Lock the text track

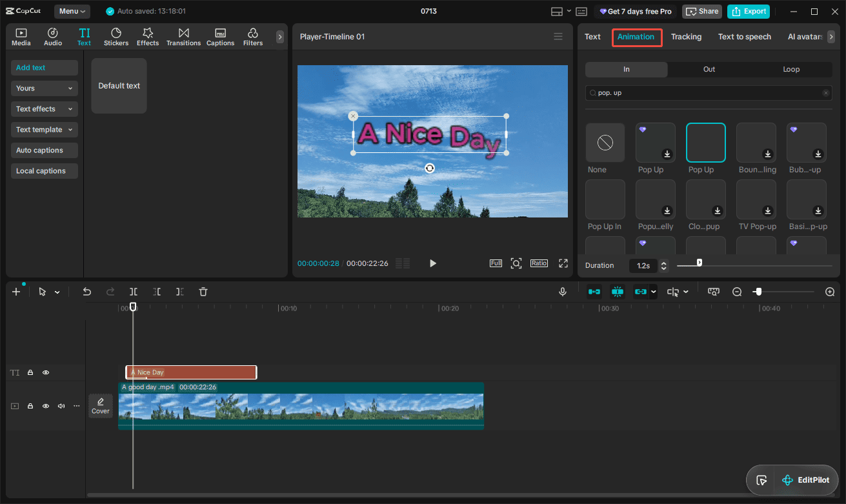(x=30, y=372)
